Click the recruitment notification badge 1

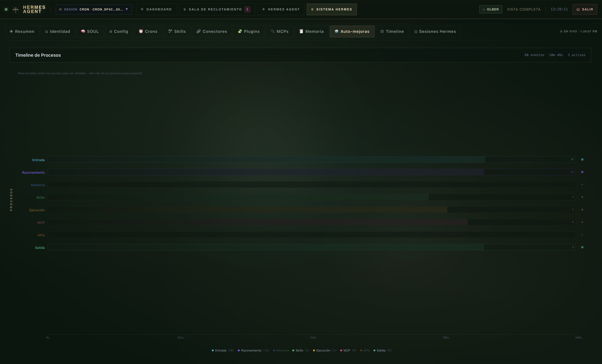(x=247, y=9)
